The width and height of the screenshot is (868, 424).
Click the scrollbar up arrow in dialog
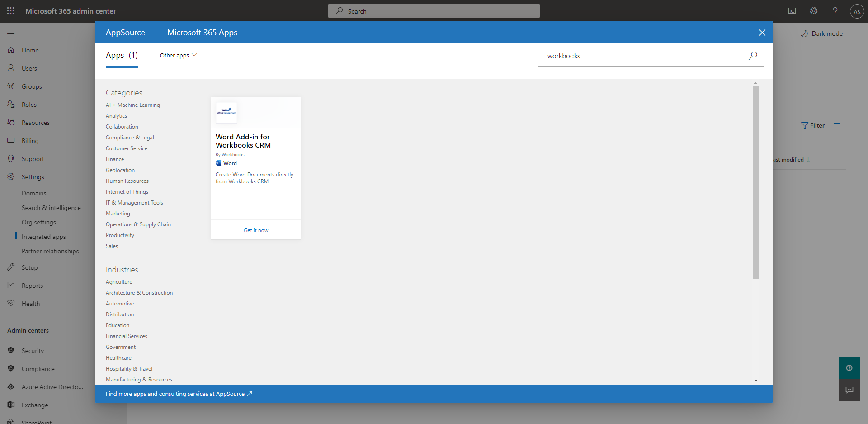755,83
